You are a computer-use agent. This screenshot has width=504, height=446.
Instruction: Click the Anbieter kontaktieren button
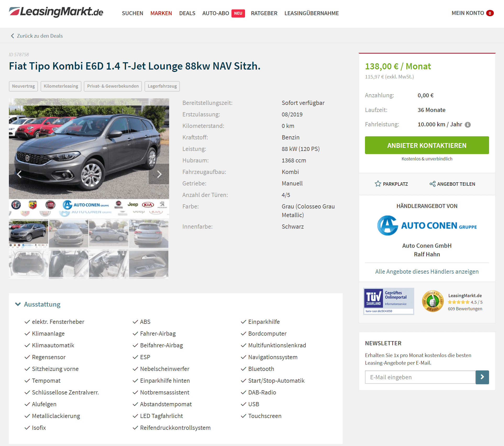(x=427, y=145)
